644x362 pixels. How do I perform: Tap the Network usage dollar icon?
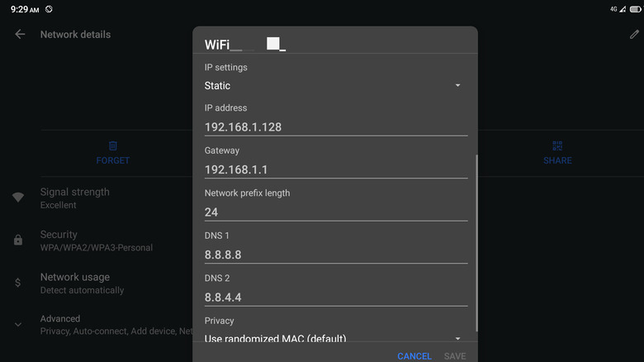point(18,283)
